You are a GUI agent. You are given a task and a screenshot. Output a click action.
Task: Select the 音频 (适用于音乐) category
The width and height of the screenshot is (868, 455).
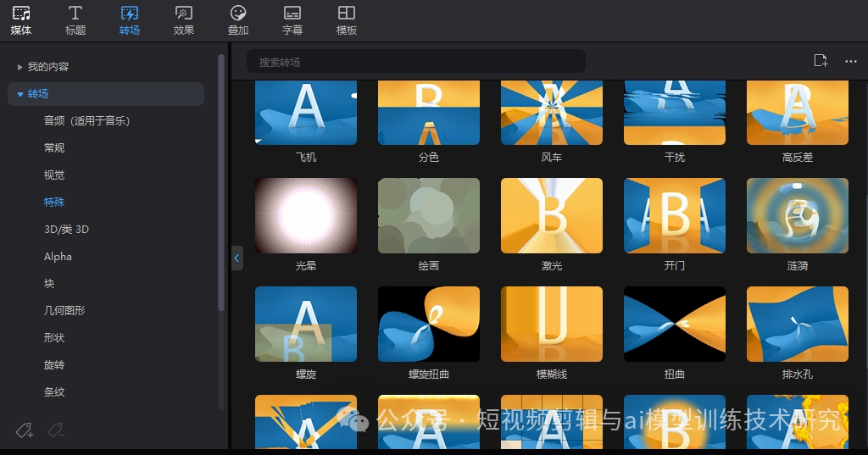pyautogui.click(x=87, y=120)
